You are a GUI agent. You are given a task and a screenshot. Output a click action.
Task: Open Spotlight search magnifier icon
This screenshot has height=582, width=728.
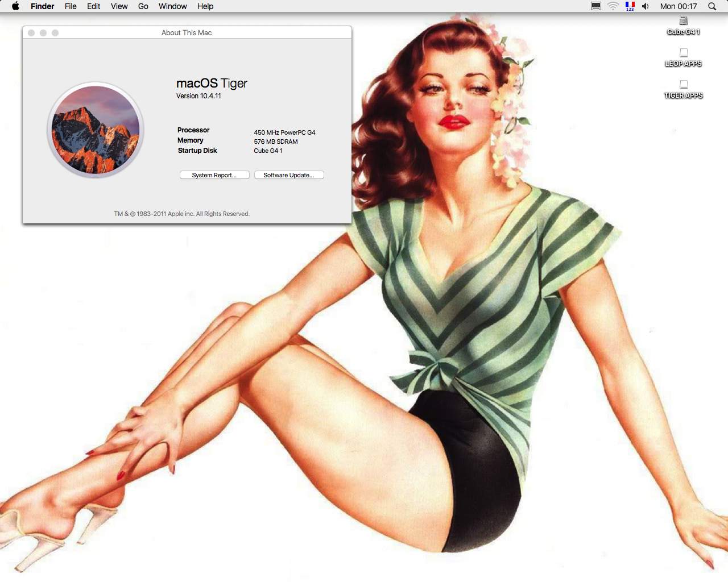coord(712,6)
